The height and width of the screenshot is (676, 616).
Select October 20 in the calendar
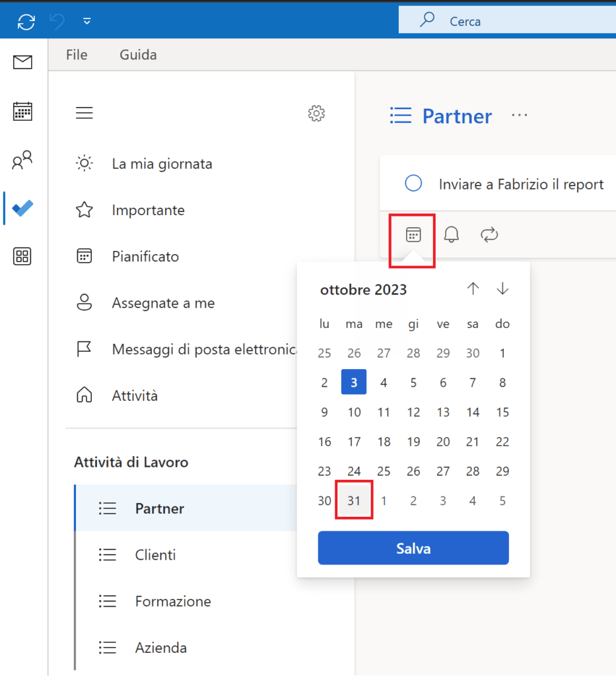click(x=443, y=442)
